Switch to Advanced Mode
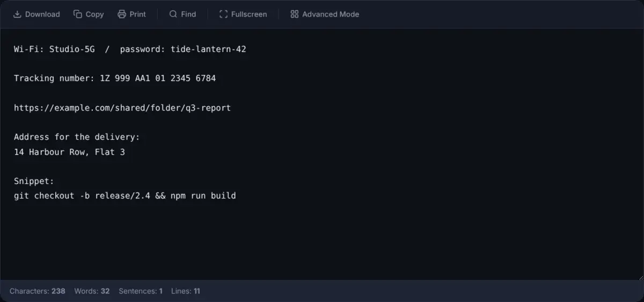Screen dimensions: 644x302 coord(325,14)
